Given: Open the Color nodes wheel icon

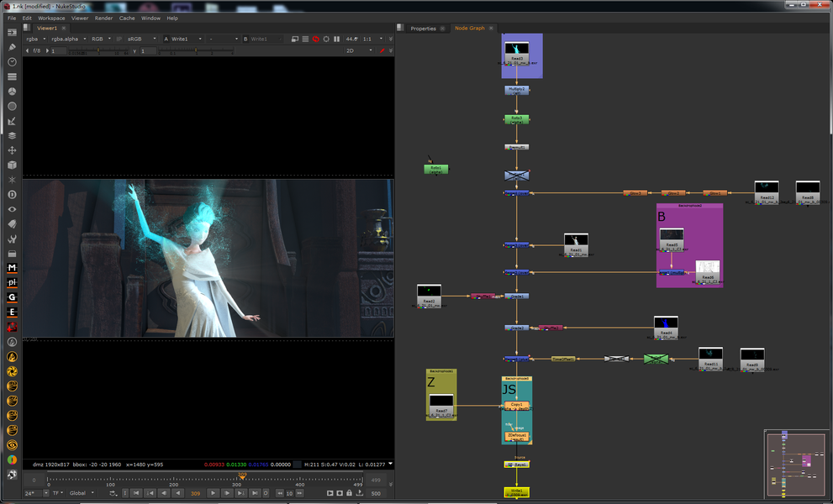Looking at the screenshot, I should [x=12, y=92].
